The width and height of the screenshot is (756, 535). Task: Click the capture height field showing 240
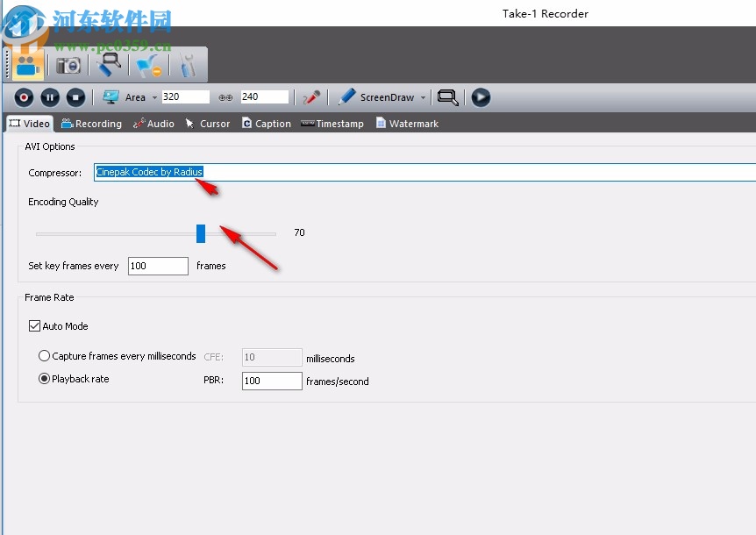point(265,96)
